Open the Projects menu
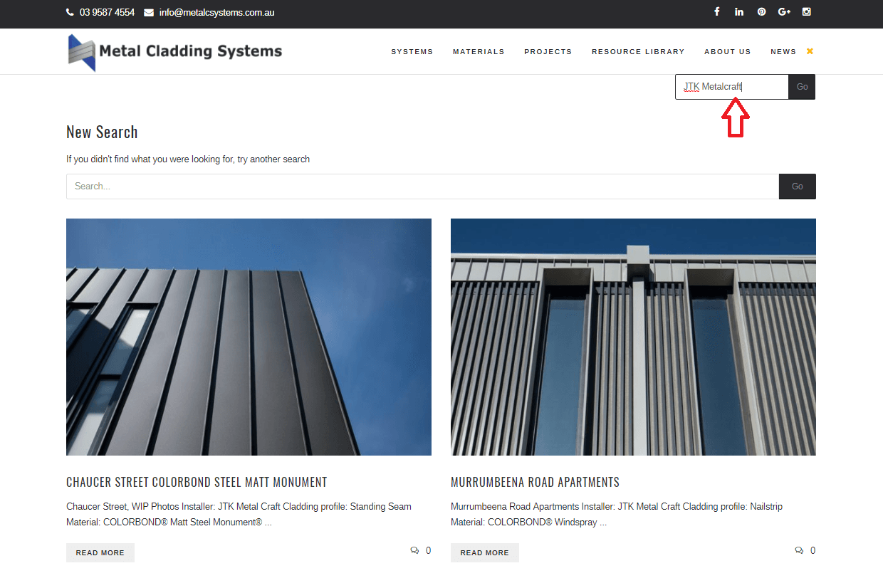Screen dimensions: 883x588 coord(548,52)
